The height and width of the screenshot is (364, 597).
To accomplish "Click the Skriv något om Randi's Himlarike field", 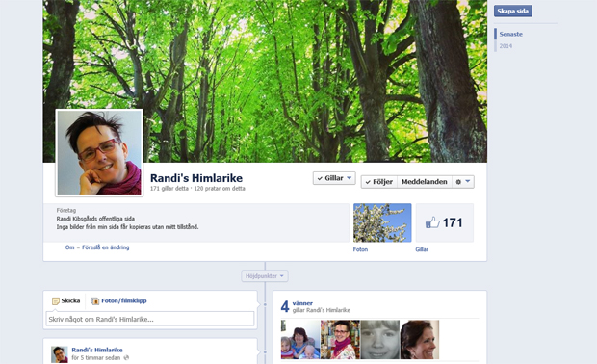I will point(150,319).
